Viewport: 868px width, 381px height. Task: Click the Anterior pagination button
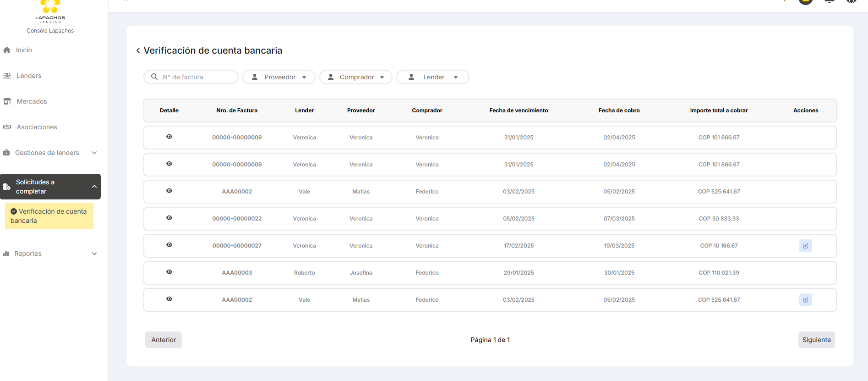tap(164, 340)
